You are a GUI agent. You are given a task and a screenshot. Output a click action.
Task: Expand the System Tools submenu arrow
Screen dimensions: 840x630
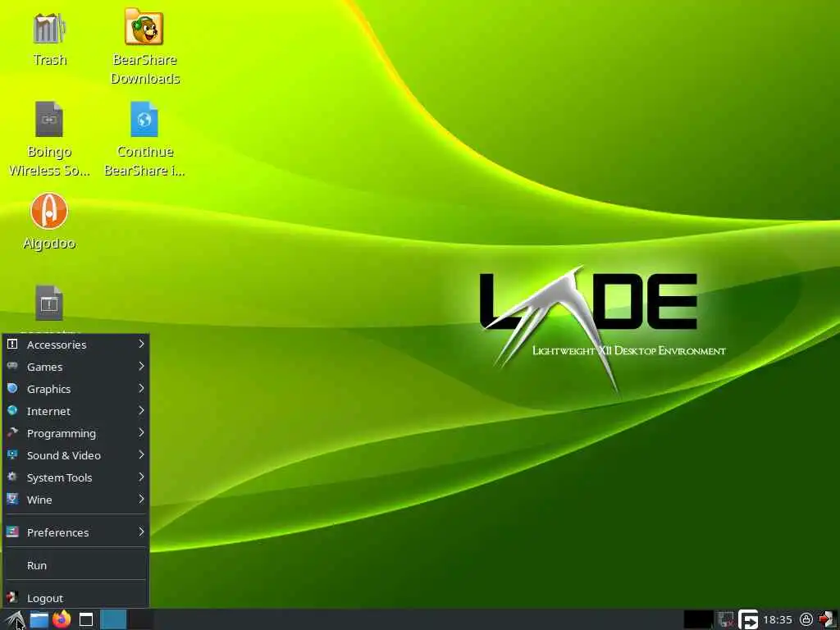click(141, 477)
